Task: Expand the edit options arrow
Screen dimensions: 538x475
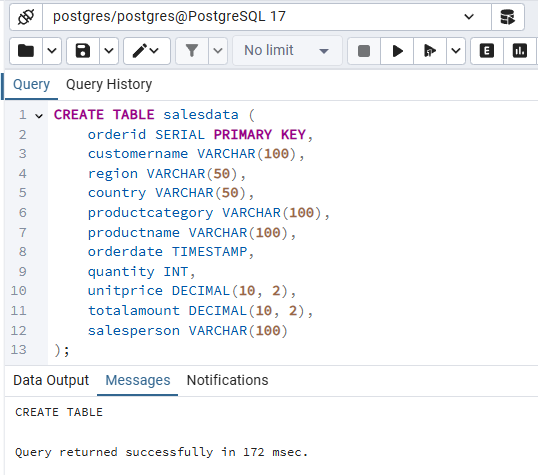Action: (154, 51)
